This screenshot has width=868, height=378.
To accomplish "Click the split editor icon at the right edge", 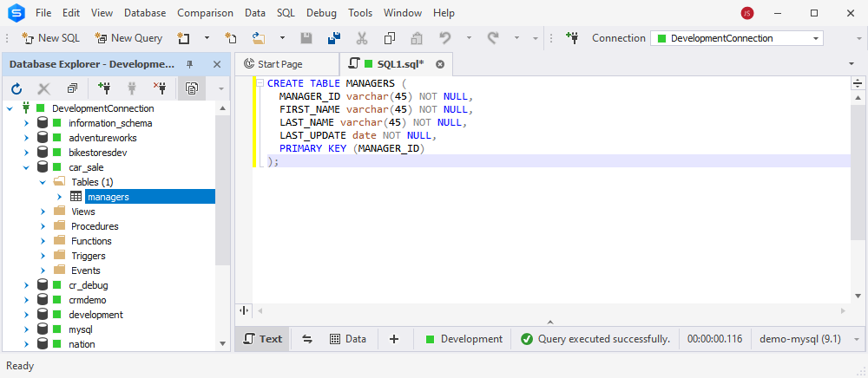I will [x=858, y=83].
